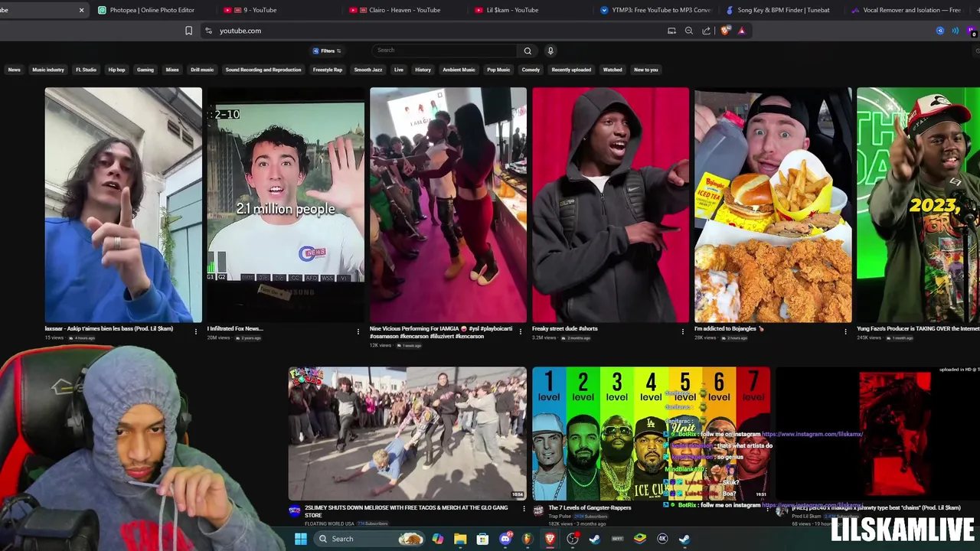Viewport: 980px width, 551px height.
Task: Open Brave Shields lion icon
Action: click(725, 31)
